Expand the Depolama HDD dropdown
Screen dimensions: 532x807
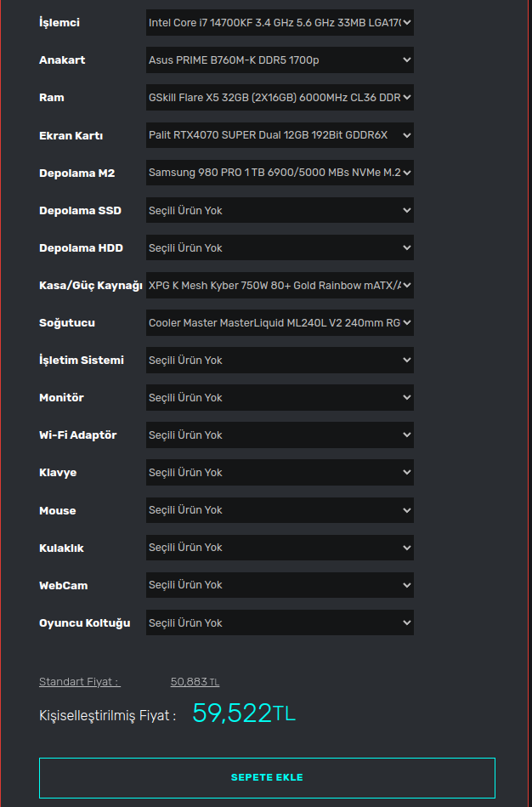coord(280,247)
